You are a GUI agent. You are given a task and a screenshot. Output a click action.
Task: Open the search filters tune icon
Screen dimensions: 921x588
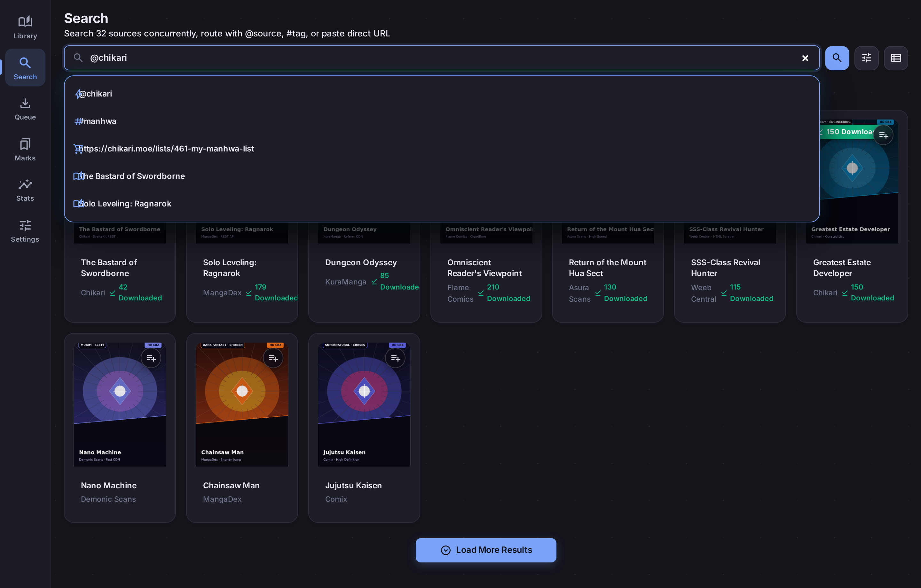pyautogui.click(x=866, y=58)
